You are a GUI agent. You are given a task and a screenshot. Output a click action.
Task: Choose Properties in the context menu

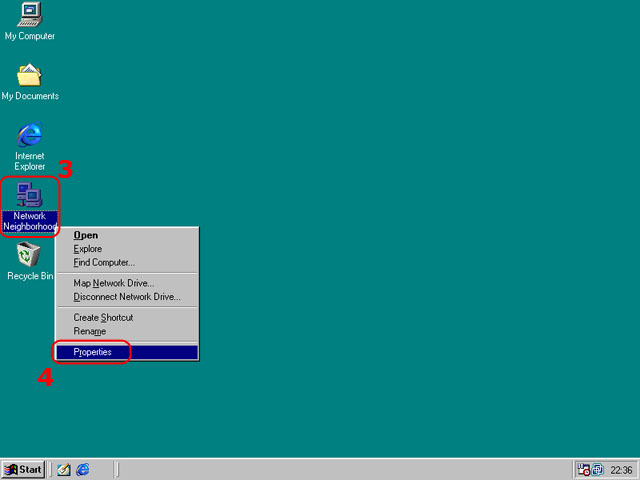pos(127,352)
